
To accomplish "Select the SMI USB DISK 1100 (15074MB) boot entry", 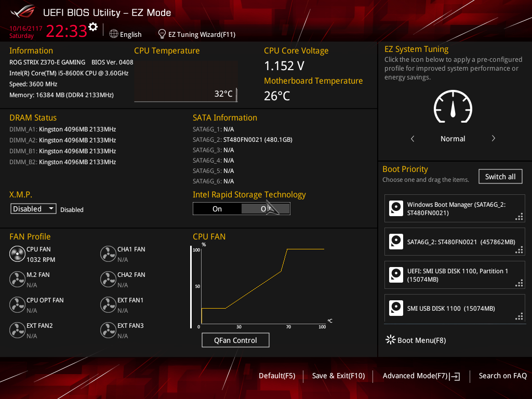I will [x=455, y=308].
